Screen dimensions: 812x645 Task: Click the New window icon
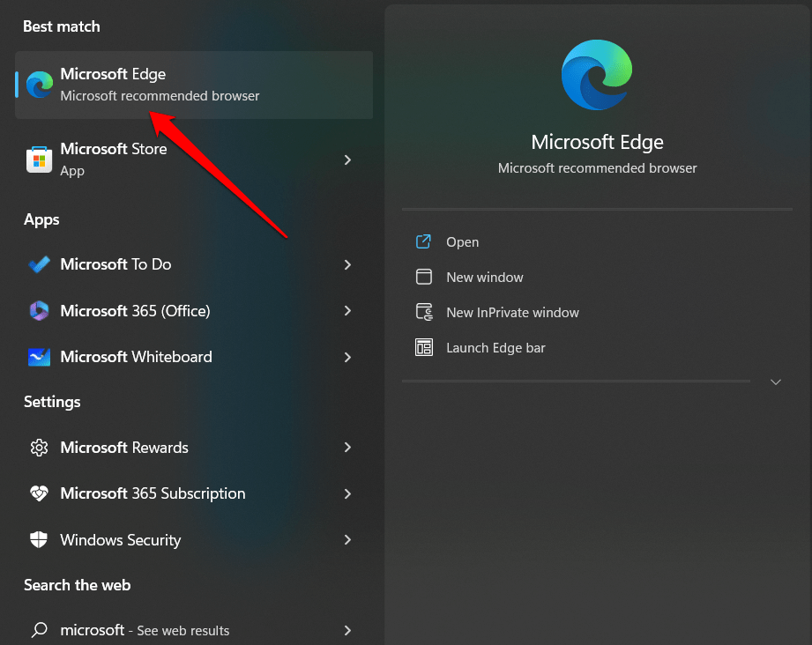[x=423, y=277]
